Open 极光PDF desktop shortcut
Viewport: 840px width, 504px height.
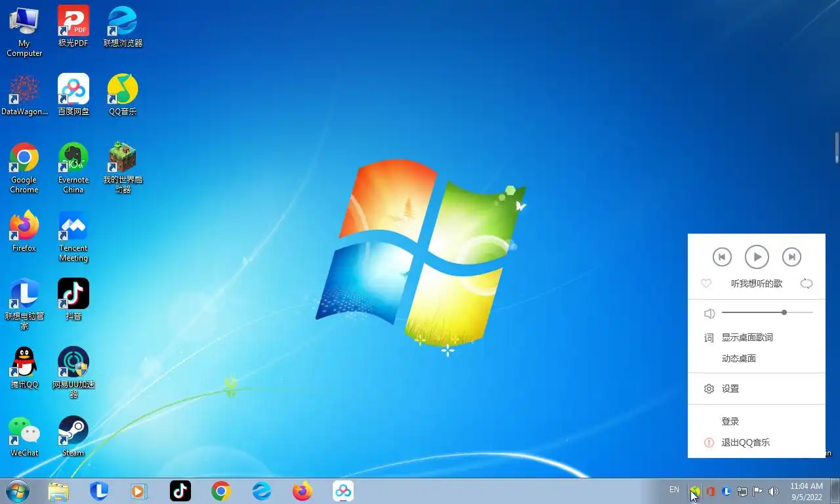pos(73,28)
